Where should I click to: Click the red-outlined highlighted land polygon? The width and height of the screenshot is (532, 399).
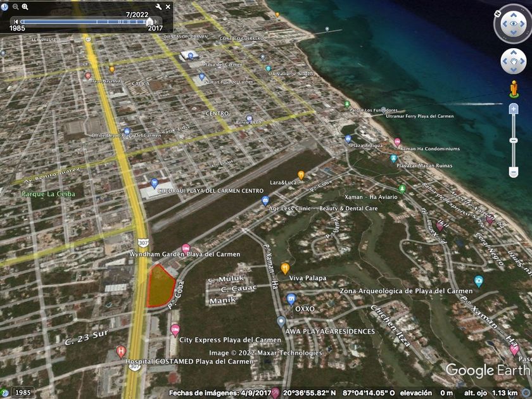(160, 286)
